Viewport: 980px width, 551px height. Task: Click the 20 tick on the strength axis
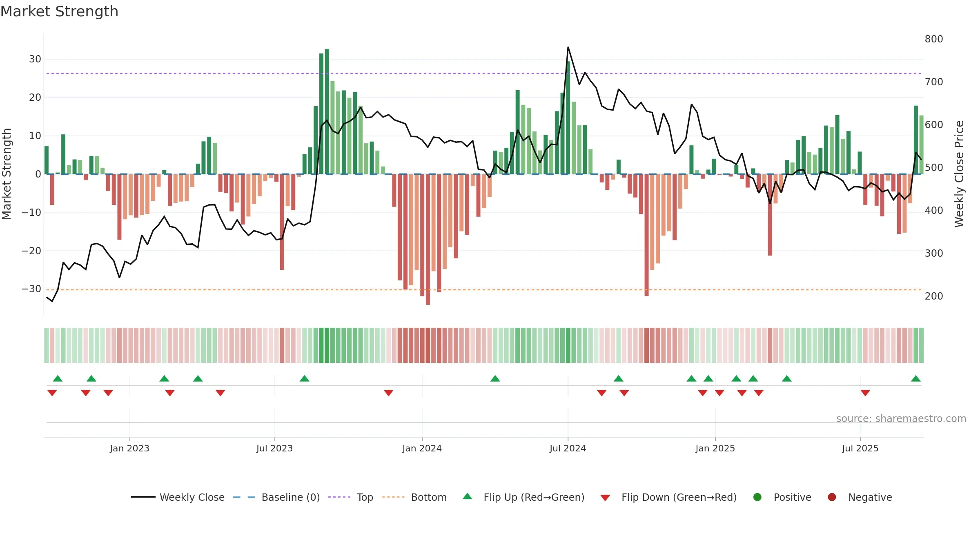pyautogui.click(x=35, y=98)
